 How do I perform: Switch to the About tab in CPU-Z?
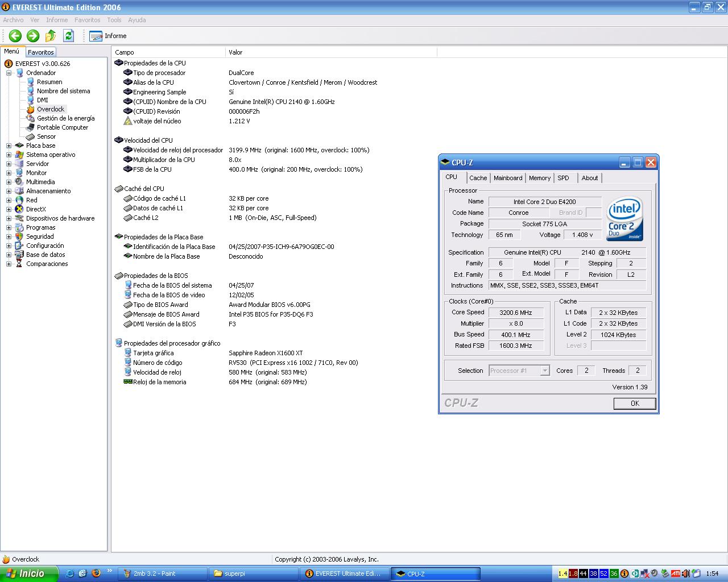(590, 178)
